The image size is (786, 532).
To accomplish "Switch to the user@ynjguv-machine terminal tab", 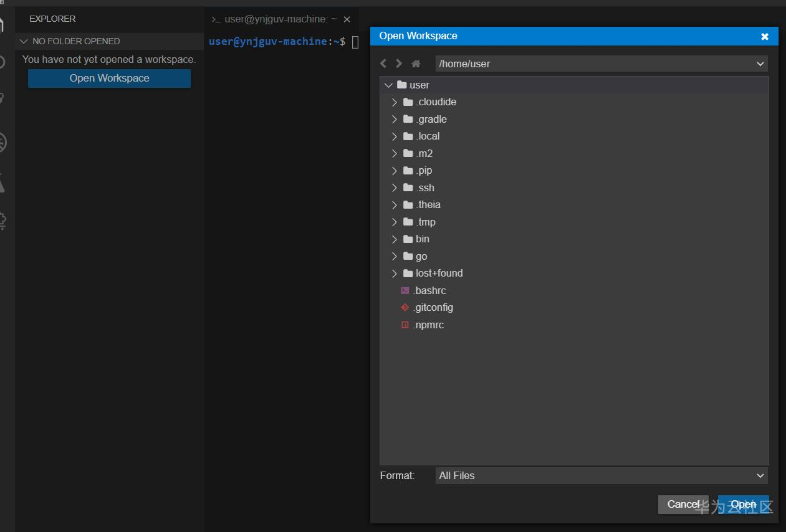I will [280, 19].
